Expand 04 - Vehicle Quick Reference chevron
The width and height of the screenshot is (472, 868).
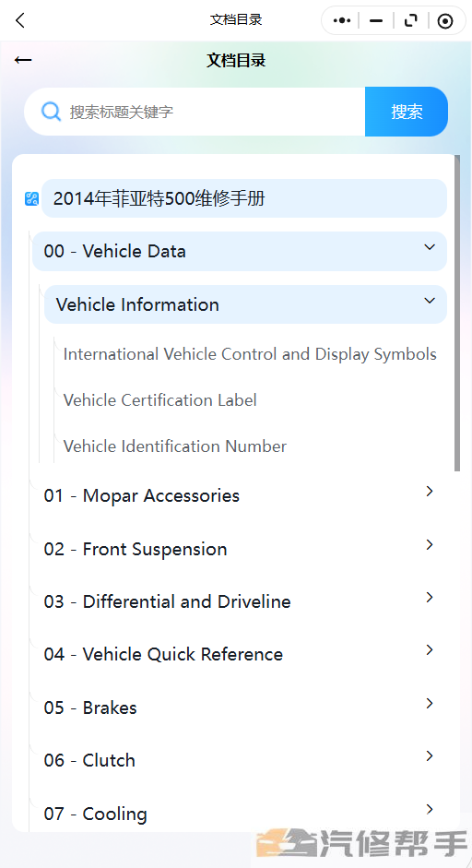[430, 650]
